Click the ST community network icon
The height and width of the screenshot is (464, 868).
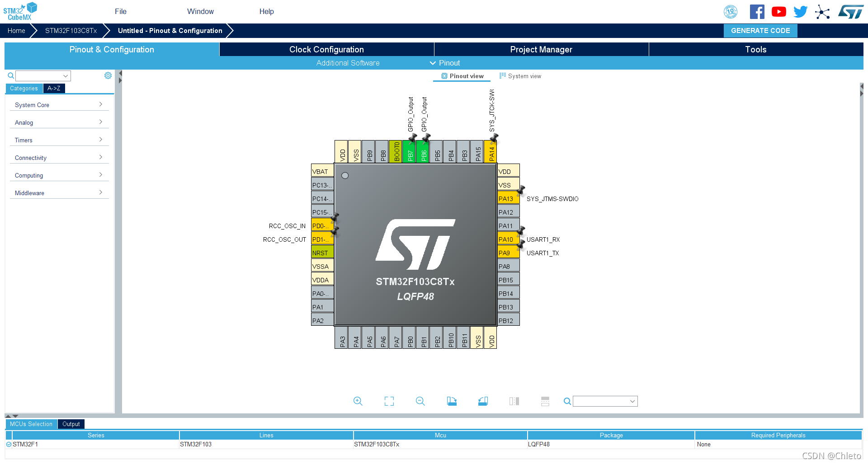822,12
